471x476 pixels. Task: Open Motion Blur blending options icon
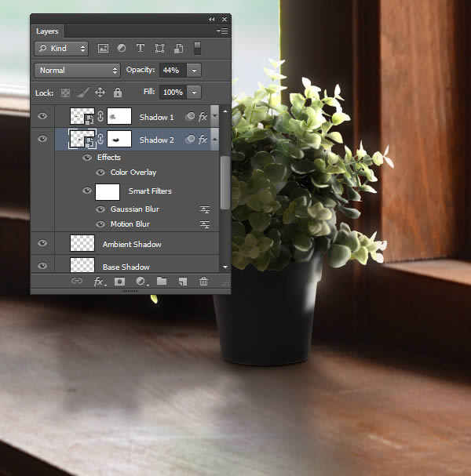(205, 224)
